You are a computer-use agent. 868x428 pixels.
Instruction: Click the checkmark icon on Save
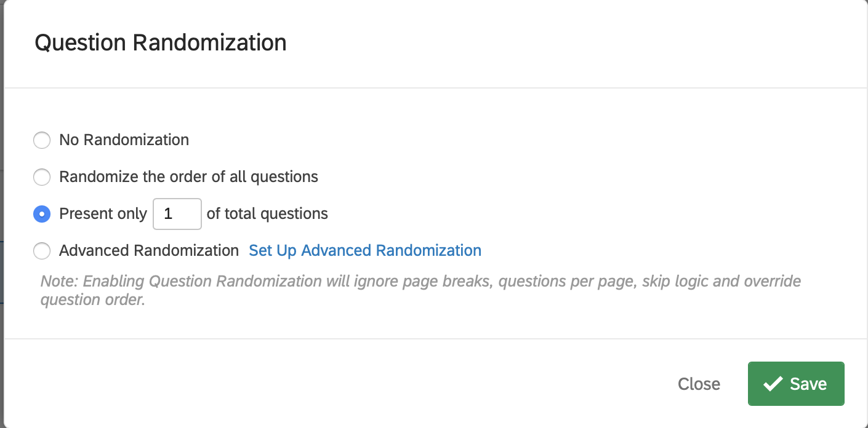pos(773,384)
